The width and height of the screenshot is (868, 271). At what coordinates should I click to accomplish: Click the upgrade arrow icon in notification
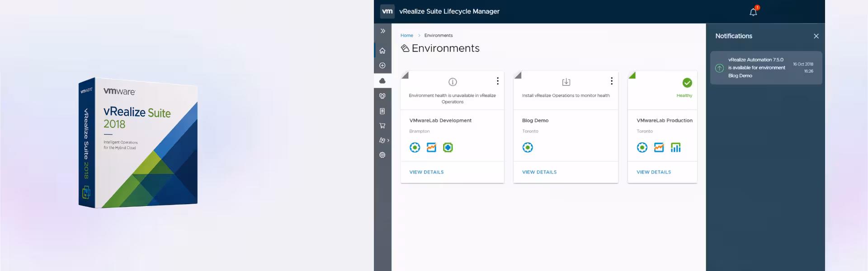point(719,68)
